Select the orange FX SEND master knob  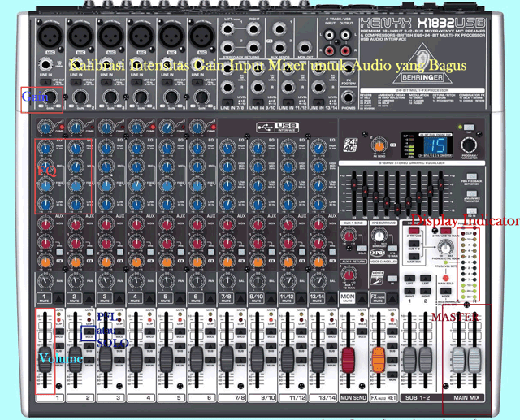pyautogui.click(x=379, y=145)
